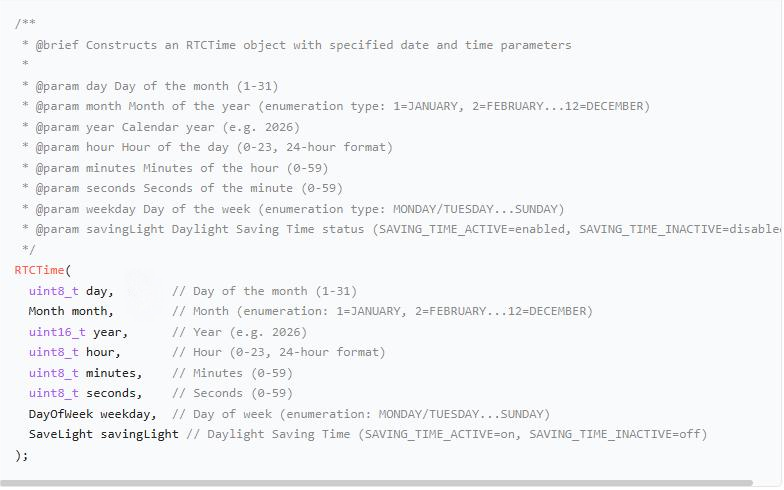Click the uint8_t type before day

pyautogui.click(x=53, y=291)
